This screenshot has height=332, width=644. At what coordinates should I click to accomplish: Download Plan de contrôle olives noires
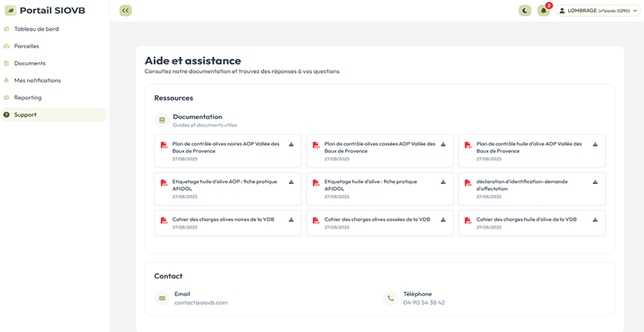(291, 144)
